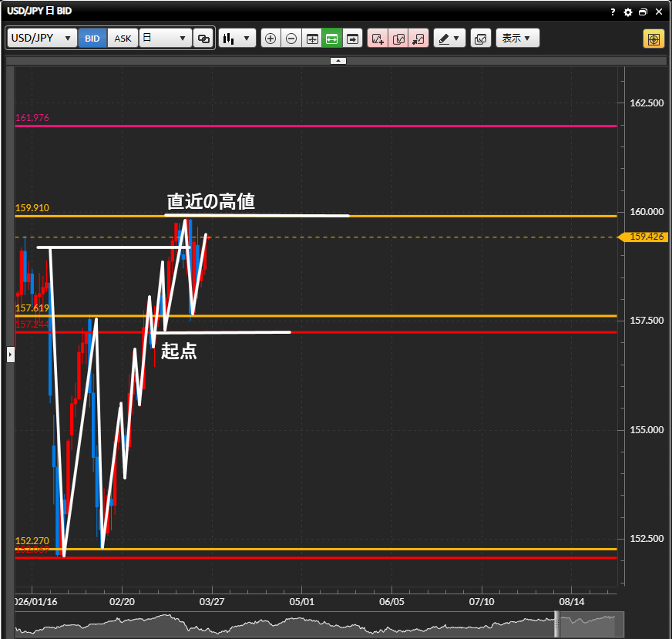Image resolution: width=672 pixels, height=639 pixels.
Task: Open chart settings with gear icon
Action: pos(628,12)
